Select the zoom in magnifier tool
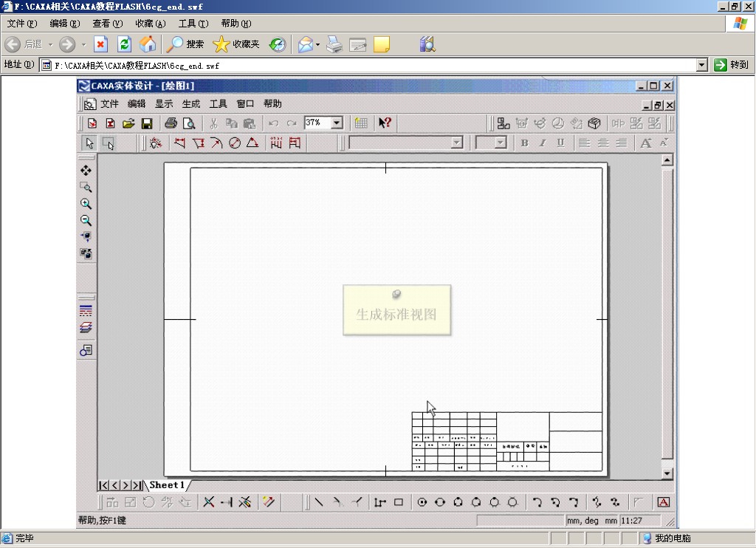 (86, 204)
